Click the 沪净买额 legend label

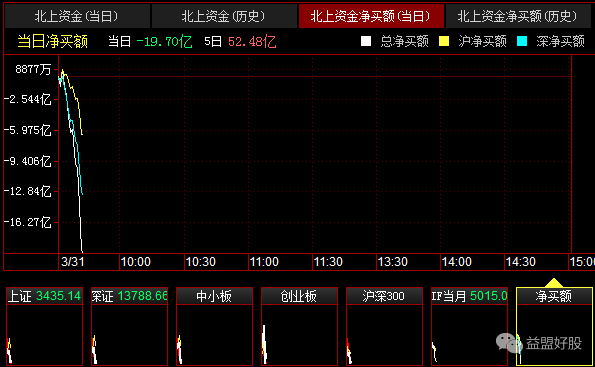tap(482, 41)
